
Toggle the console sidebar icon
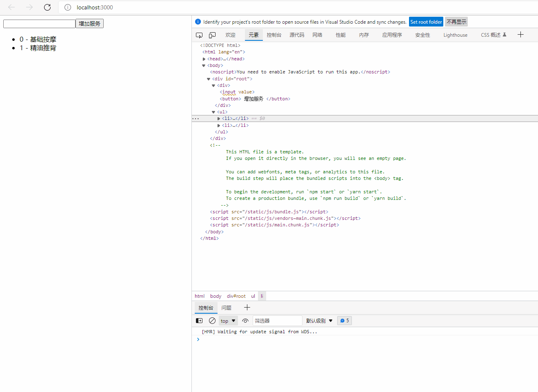199,321
